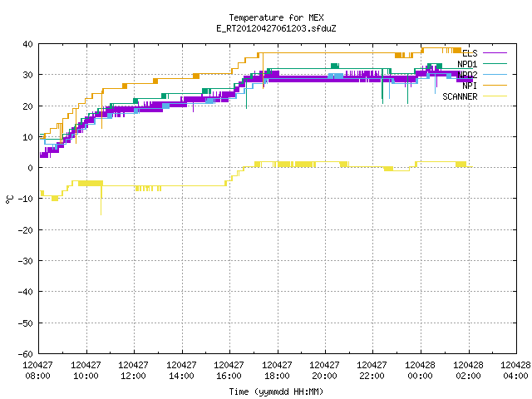Click the x-axis tick label 120428 02:00

pos(469,371)
